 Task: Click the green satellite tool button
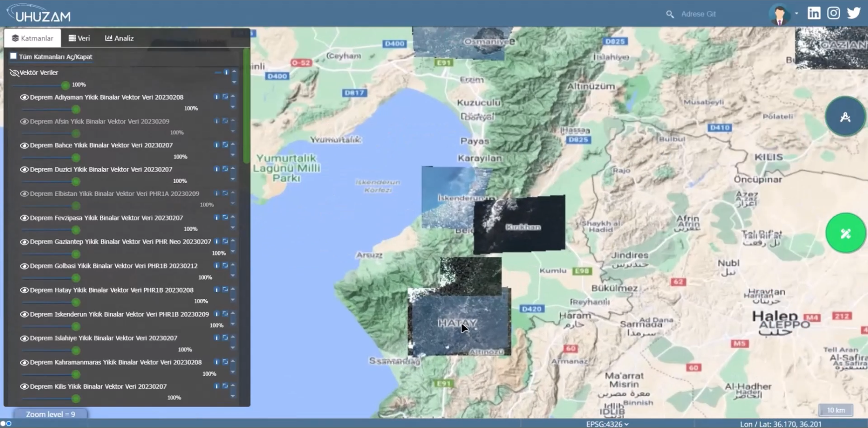845,233
